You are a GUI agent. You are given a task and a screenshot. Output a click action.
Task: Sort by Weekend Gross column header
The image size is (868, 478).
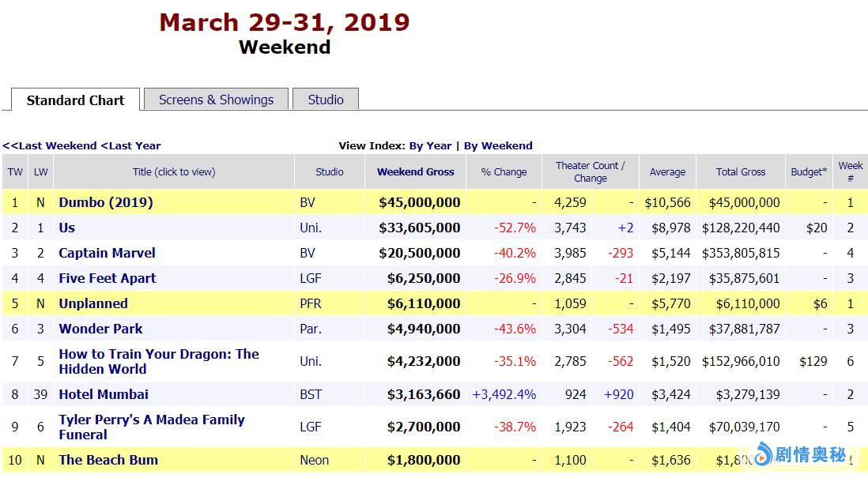point(415,171)
